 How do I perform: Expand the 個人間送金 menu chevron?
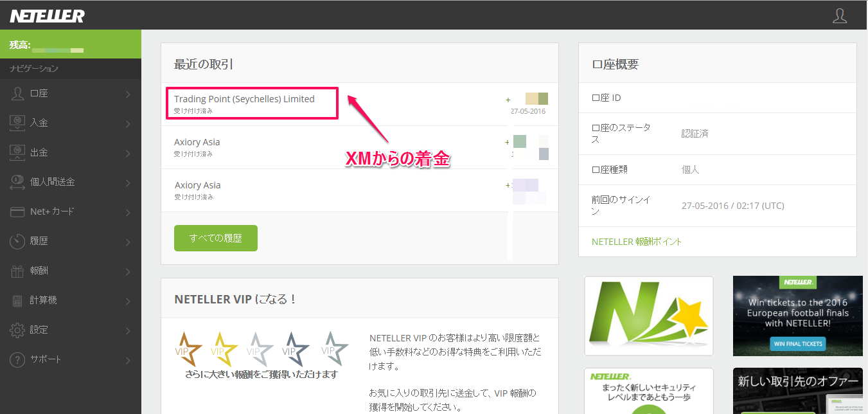(128, 183)
